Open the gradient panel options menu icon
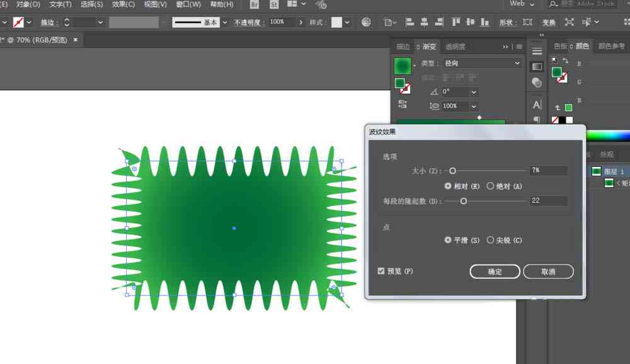This screenshot has height=364, width=630. coord(519,47)
